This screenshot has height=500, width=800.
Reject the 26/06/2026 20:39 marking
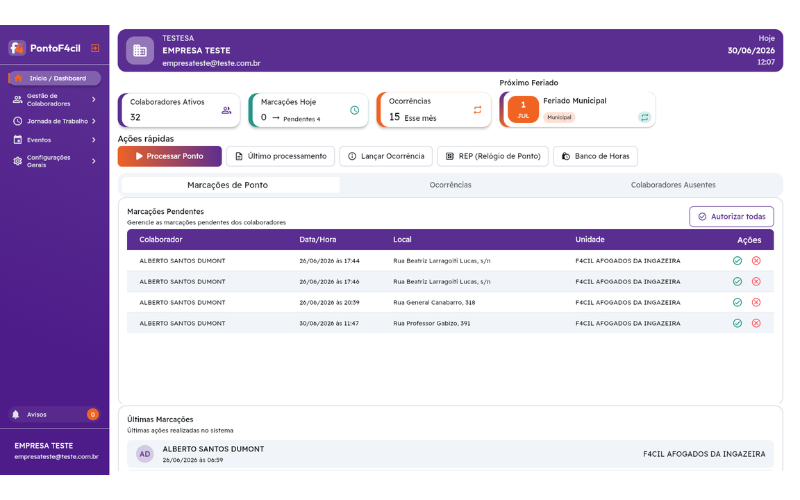(x=756, y=303)
